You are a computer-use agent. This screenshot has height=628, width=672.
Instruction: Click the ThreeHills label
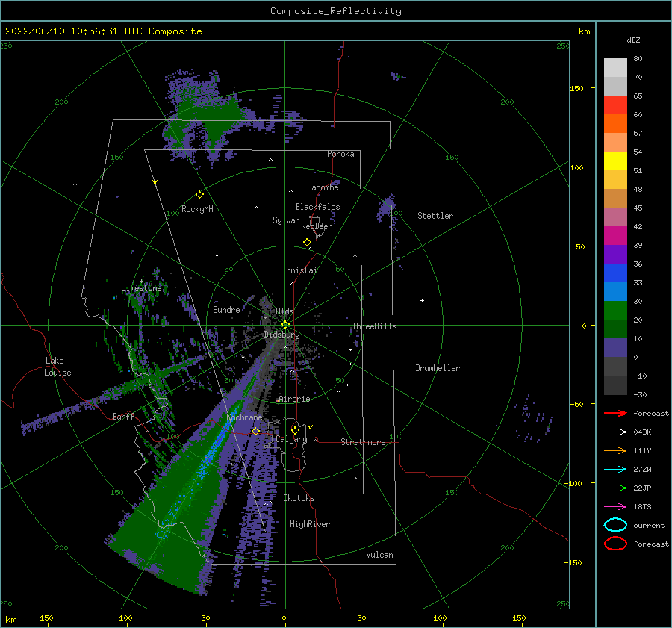click(375, 326)
